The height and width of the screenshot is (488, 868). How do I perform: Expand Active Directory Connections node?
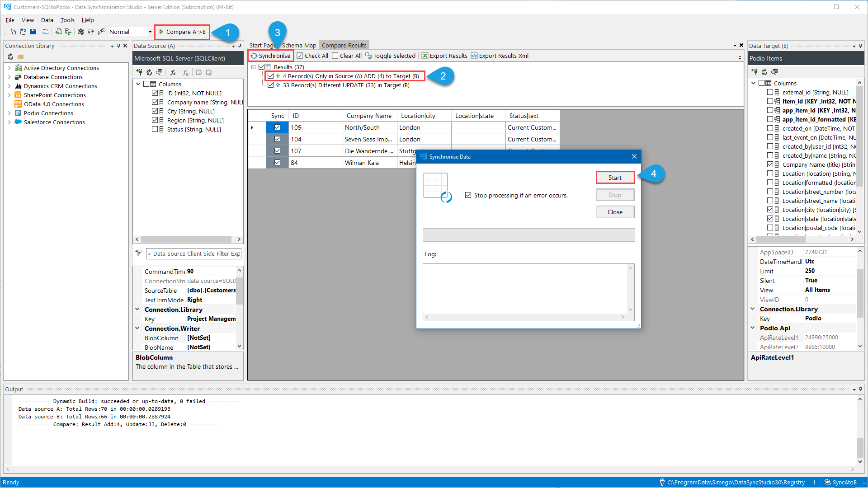point(9,68)
